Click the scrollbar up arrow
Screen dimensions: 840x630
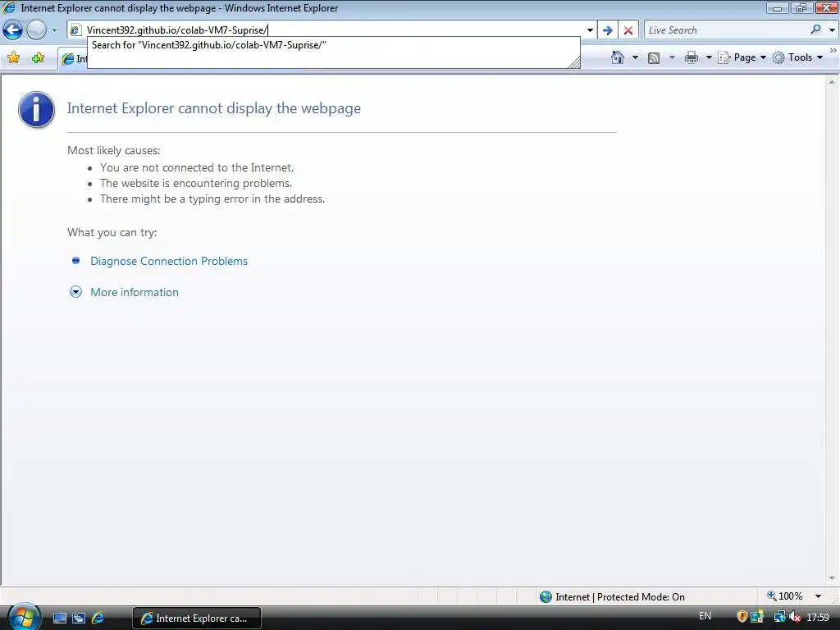(832, 82)
